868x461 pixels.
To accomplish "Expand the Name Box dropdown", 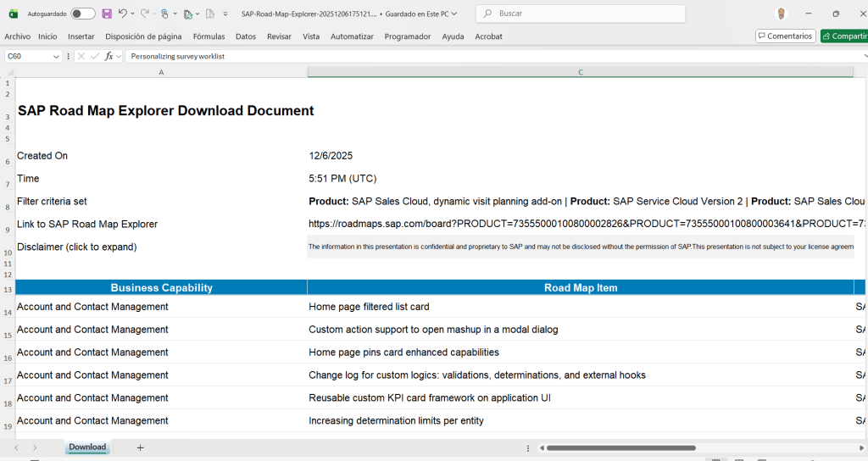I will (x=56, y=56).
